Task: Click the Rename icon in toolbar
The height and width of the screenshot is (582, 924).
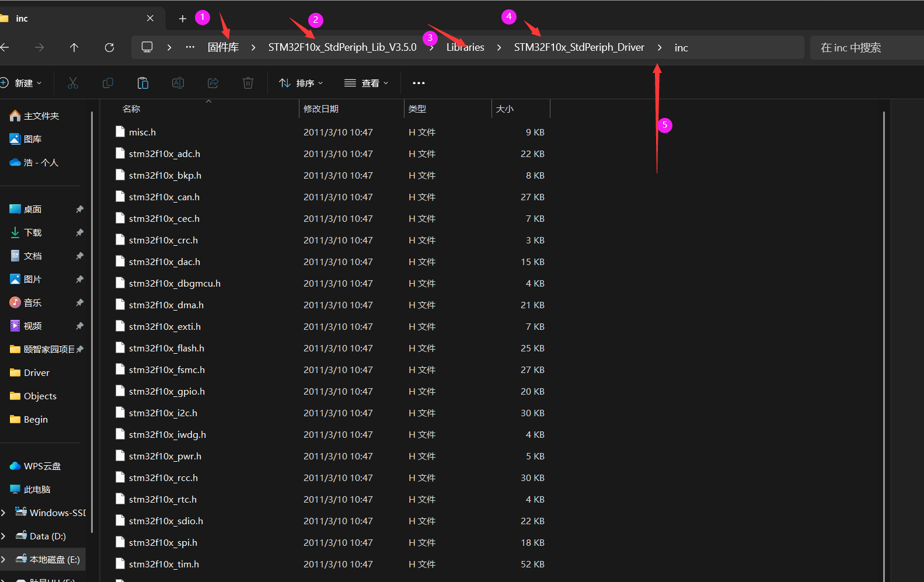Action: [178, 83]
